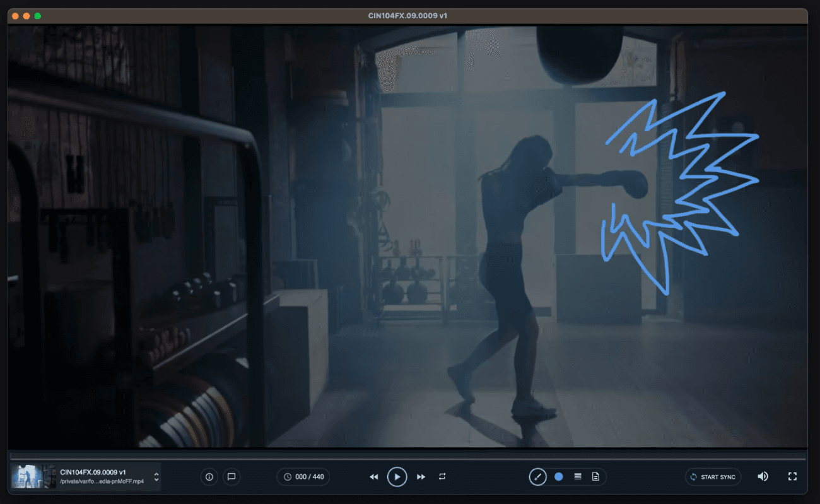
Task: Open the line thickness options
Action: click(577, 477)
